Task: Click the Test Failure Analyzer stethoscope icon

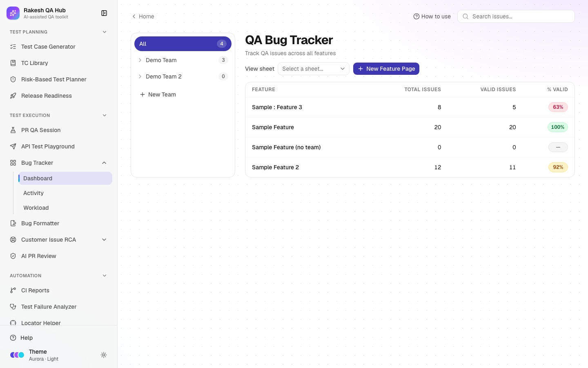Action: tap(13, 307)
